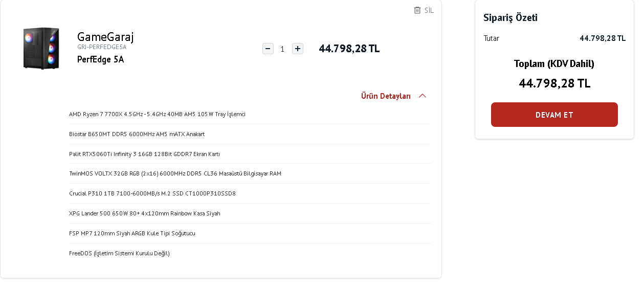This screenshot has width=644, height=286.
Task: Click the Ürün Detayları label
Action: 386,96
